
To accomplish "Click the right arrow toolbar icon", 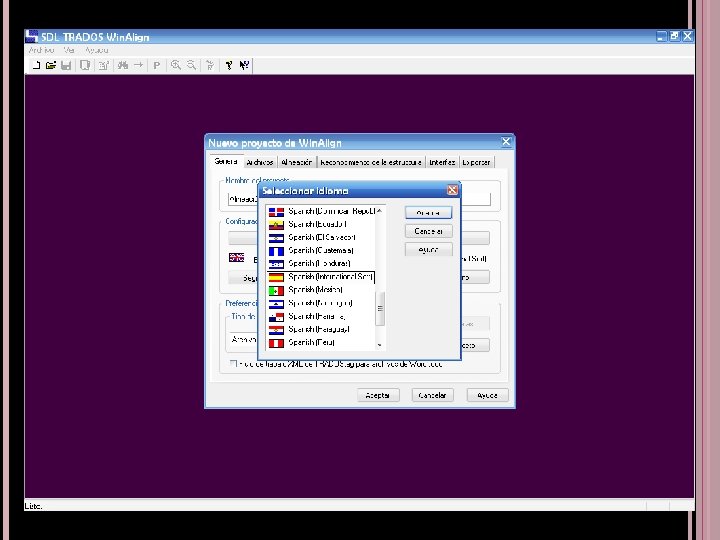I will [x=138, y=65].
